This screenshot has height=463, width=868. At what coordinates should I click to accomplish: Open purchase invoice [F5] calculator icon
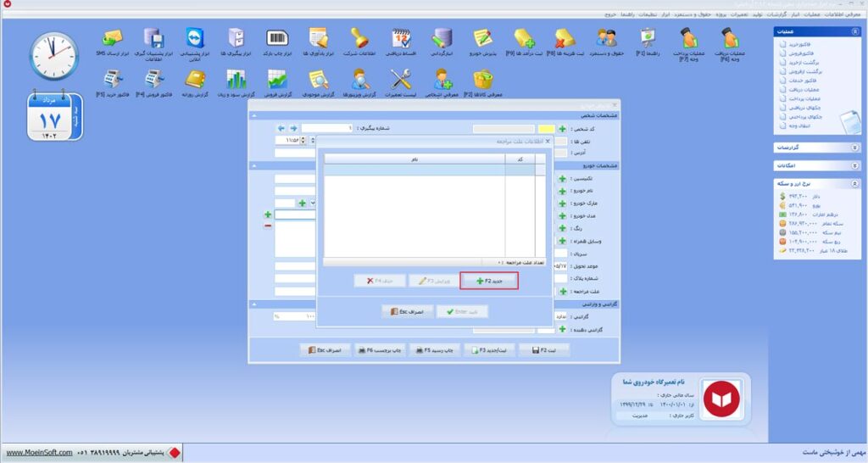pos(113,80)
